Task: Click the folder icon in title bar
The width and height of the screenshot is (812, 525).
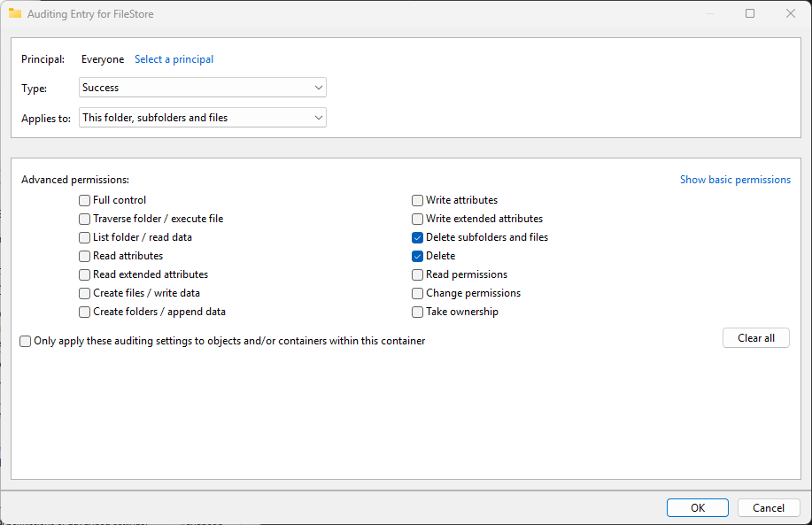Action: pos(15,14)
